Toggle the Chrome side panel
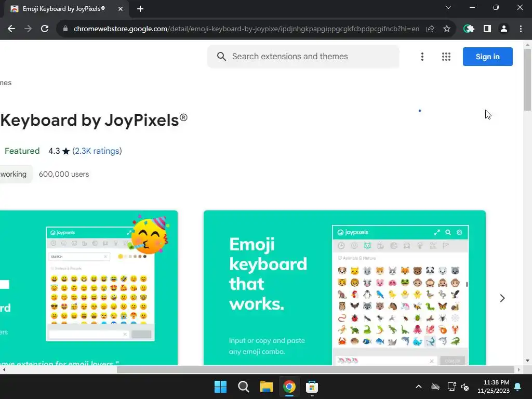 (x=487, y=29)
